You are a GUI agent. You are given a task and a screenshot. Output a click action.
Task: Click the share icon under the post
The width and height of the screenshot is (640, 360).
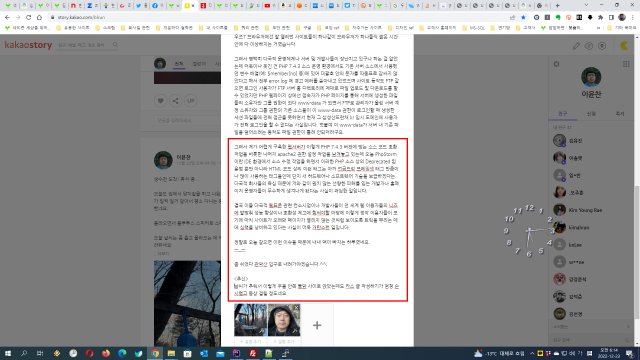coord(176,100)
